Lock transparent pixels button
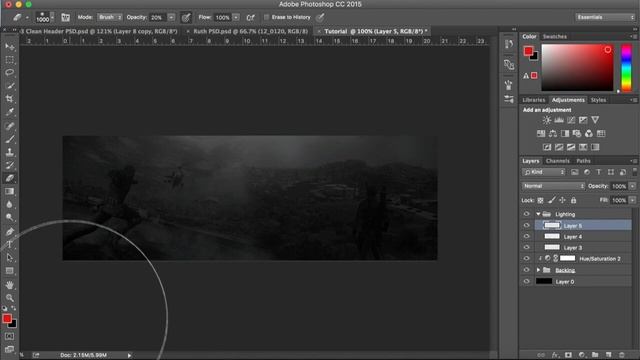 540,200
